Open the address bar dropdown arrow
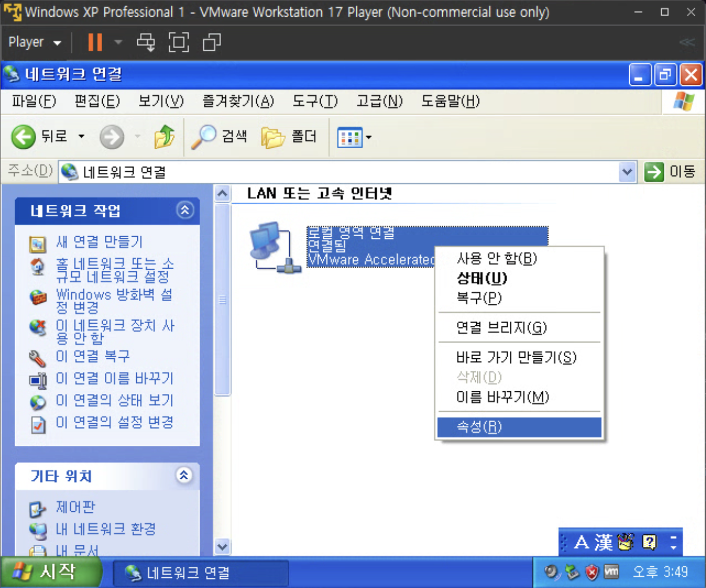Screen dimensions: 706x588 click(x=627, y=172)
